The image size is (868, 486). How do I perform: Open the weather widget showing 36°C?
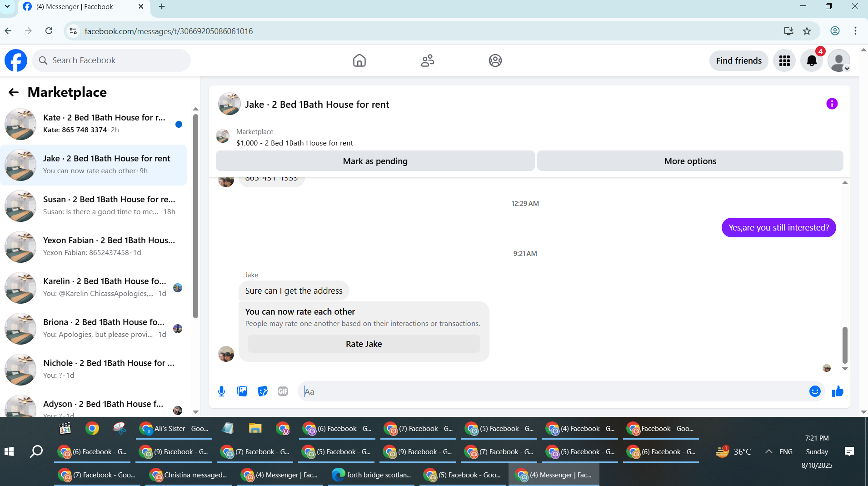pyautogui.click(x=733, y=451)
